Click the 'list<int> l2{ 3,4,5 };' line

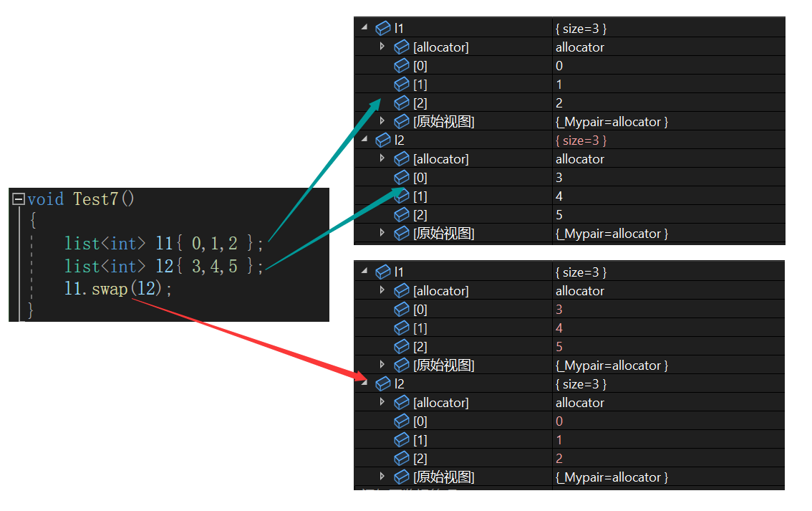tap(164, 266)
